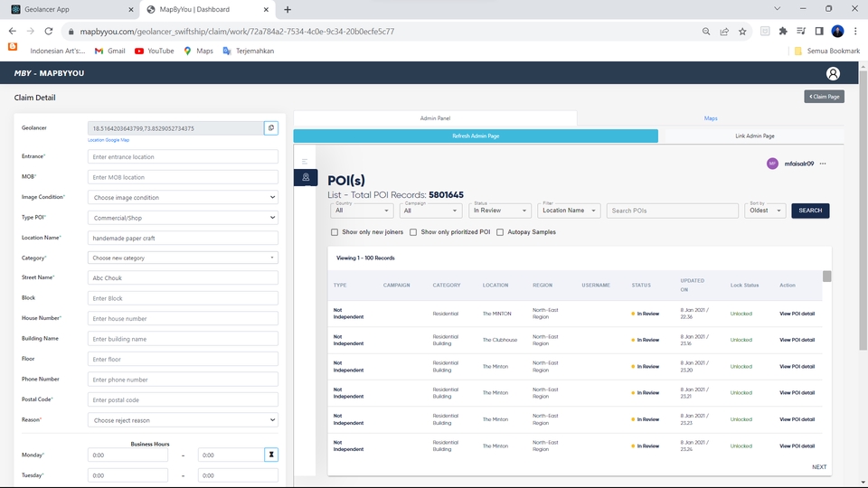Open the three-dot menu beside mfaisalr09
Screen dimensions: 868x488
coord(823,164)
